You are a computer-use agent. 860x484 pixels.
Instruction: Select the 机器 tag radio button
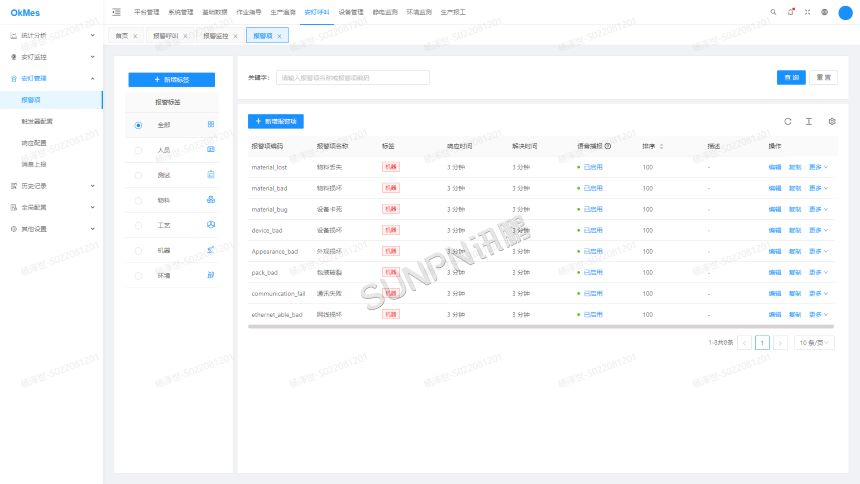138,249
